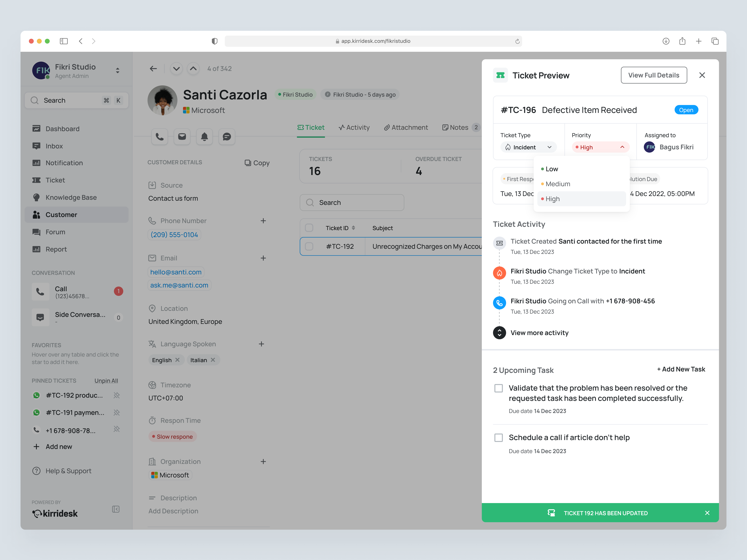Screen dimensions: 747x560
Task: Click the View Full Details button
Action: 654,75
